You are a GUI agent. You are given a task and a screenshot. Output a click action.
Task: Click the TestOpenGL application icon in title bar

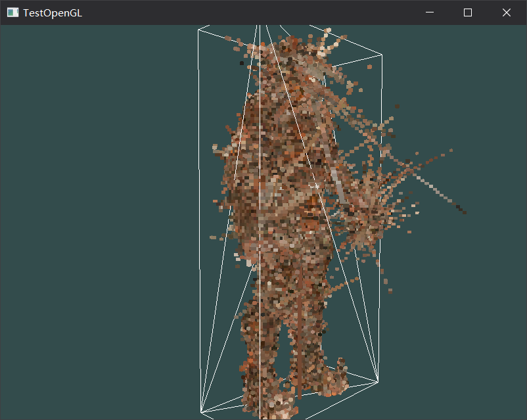point(11,12)
